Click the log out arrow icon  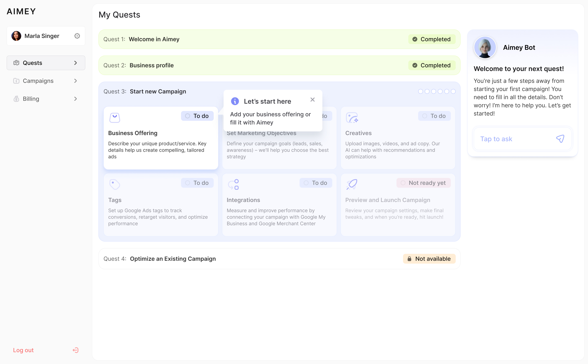click(76, 350)
